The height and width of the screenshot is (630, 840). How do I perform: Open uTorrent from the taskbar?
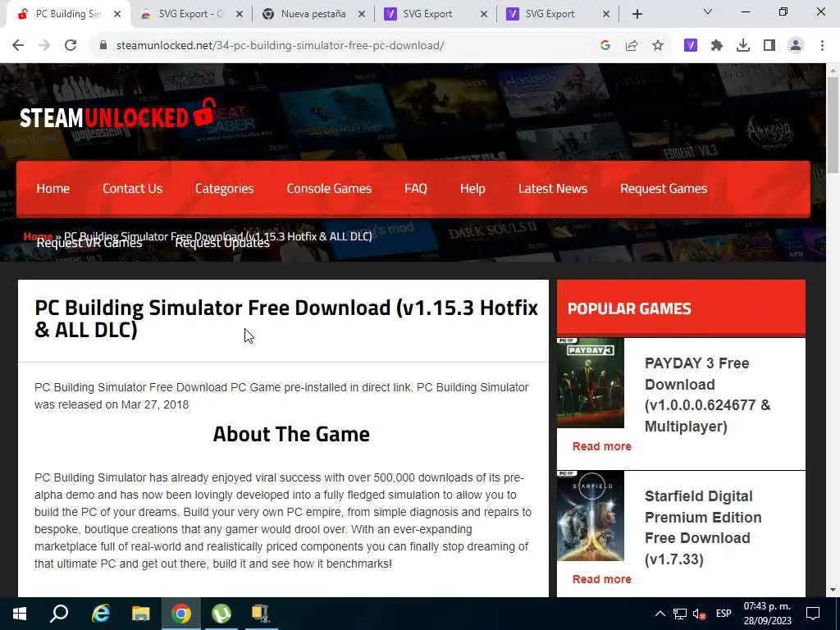pyautogui.click(x=221, y=614)
